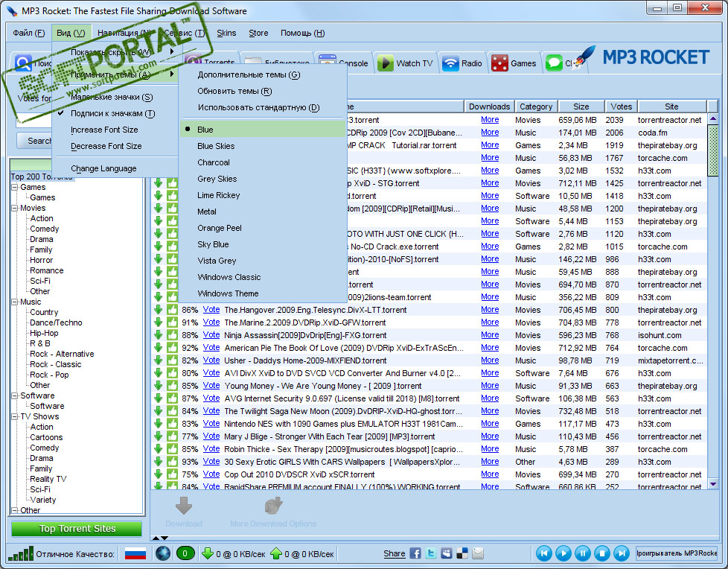Viewport: 728px width, 569px height.
Task: Select the Windows Classic theme
Action: coord(262,277)
